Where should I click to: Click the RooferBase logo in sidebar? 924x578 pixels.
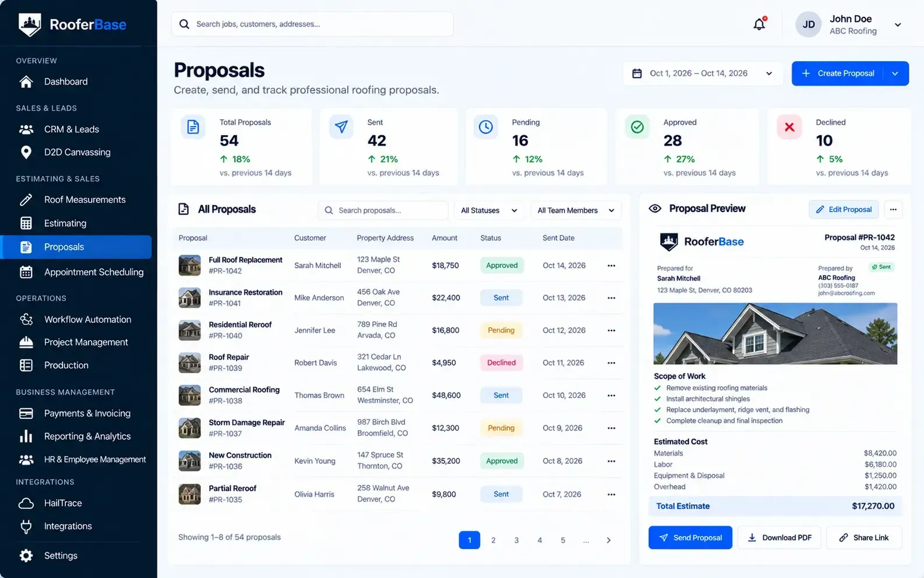tap(72, 24)
